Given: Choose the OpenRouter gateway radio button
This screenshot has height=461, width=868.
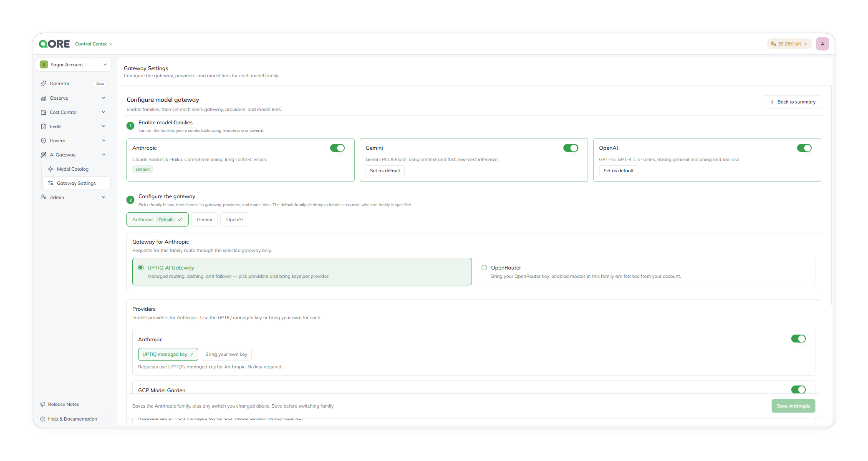Looking at the screenshot, I should [x=484, y=268].
